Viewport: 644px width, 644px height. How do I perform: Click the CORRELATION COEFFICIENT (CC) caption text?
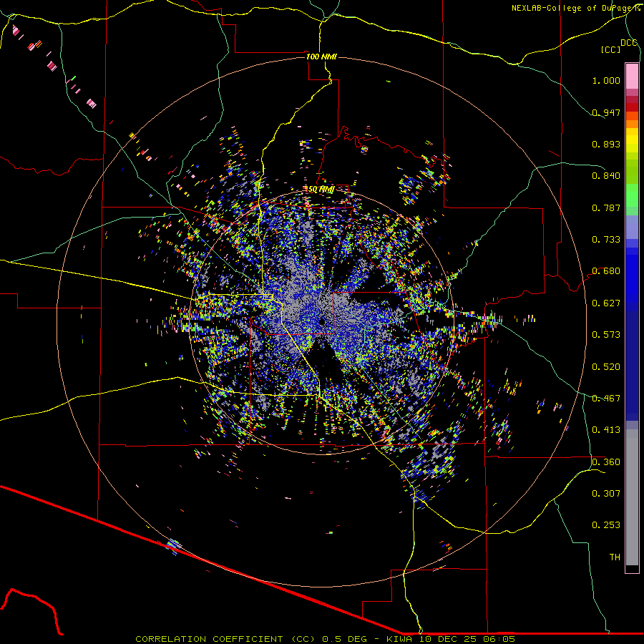click(225, 639)
